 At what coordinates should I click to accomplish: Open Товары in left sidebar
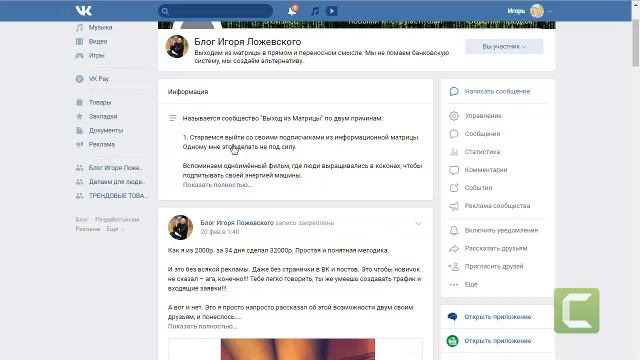[100, 102]
